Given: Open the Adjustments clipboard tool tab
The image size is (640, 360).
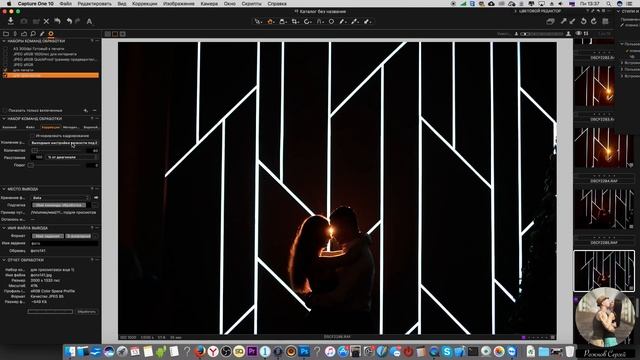Looking at the screenshot, I should pyautogui.click(x=24, y=34).
